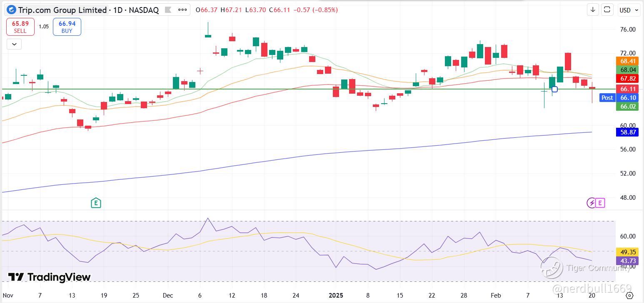Click the Trip.com Group logo icon

(x=12, y=10)
